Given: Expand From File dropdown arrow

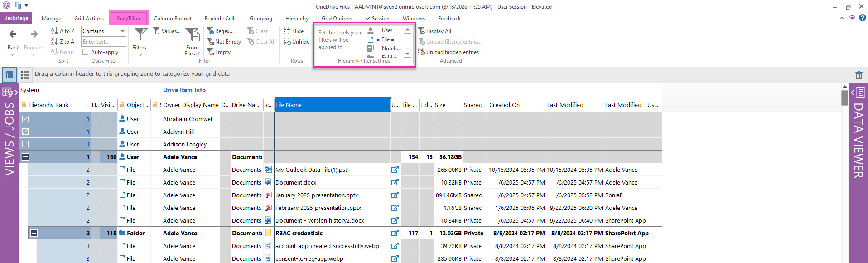Looking at the screenshot, I should 198,54.
